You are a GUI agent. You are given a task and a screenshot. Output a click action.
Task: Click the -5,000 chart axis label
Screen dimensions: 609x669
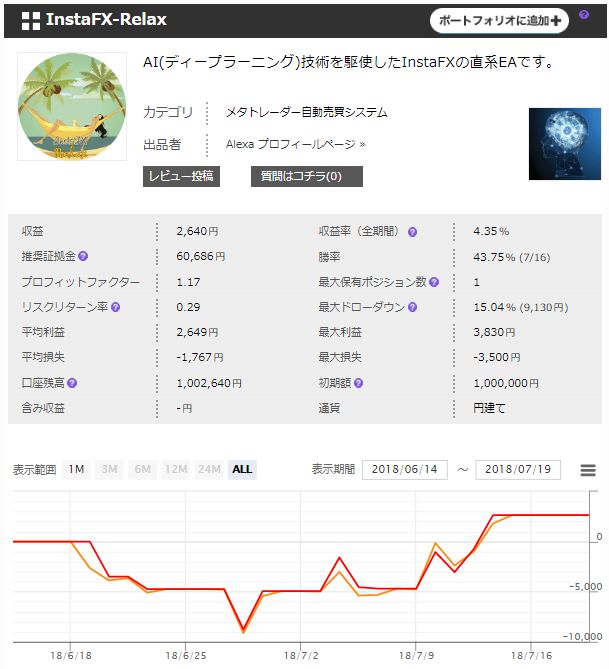(586, 587)
